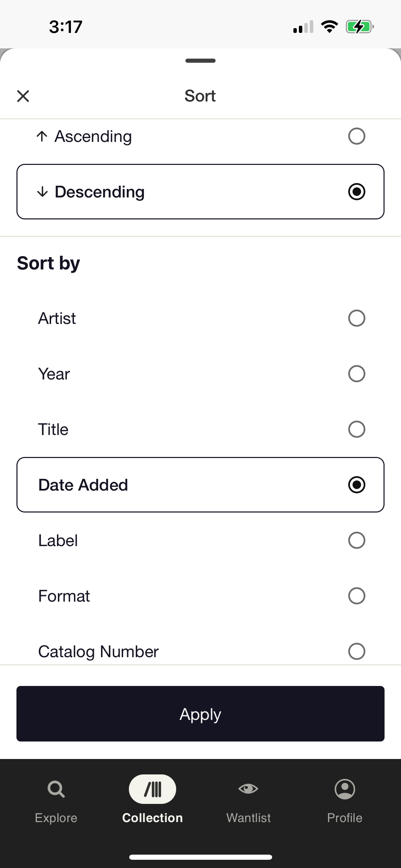The width and height of the screenshot is (401, 868).
Task: Select the Artist radio button
Action: pos(357,318)
